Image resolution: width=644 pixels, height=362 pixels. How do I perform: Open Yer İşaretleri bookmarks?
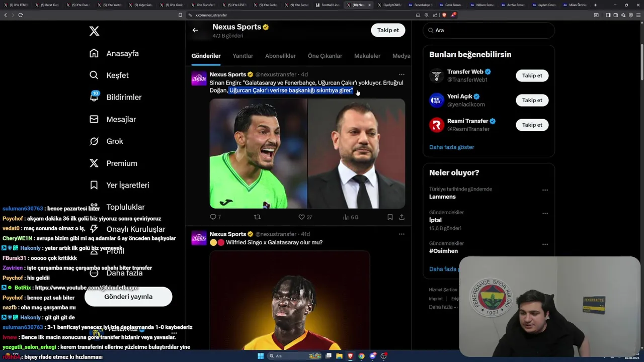(x=119, y=185)
